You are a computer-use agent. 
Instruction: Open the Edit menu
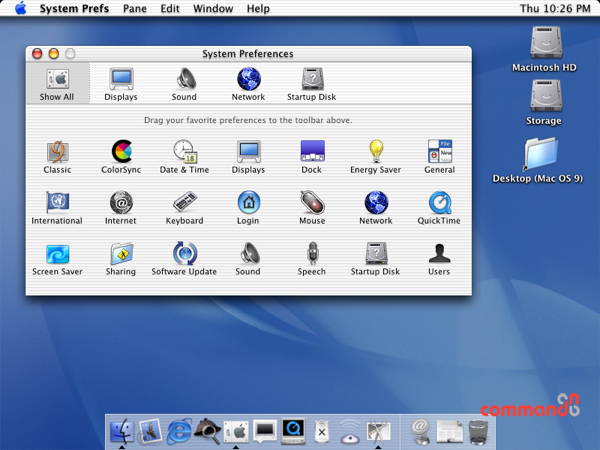point(170,8)
